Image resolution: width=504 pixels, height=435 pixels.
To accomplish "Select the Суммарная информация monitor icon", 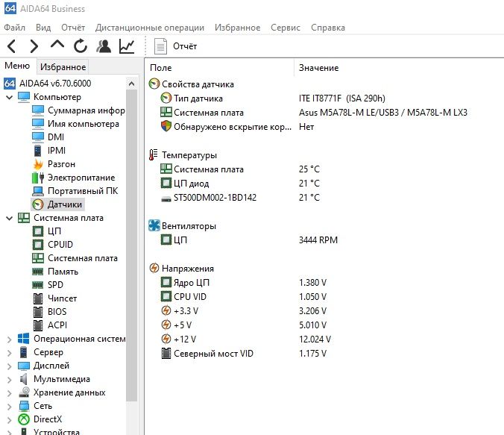I will coord(38,110).
